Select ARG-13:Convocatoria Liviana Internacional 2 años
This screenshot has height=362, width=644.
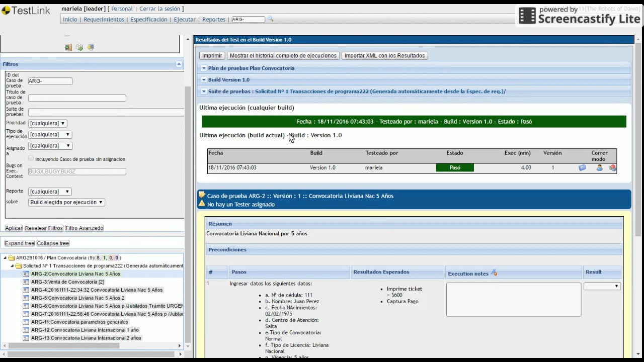(x=86, y=338)
